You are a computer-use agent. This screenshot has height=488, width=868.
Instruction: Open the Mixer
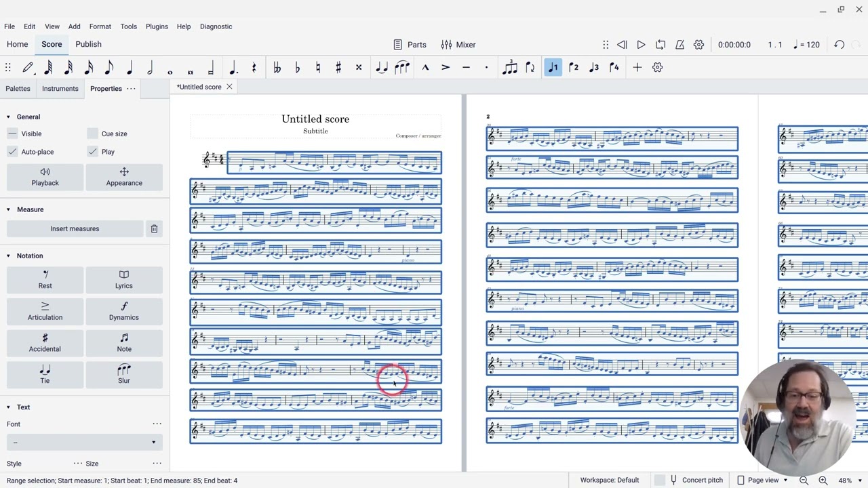tap(458, 45)
